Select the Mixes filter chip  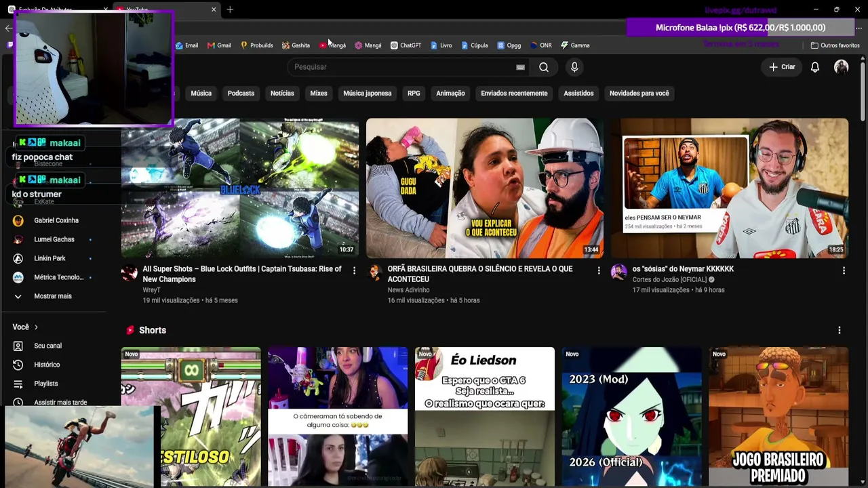point(319,94)
